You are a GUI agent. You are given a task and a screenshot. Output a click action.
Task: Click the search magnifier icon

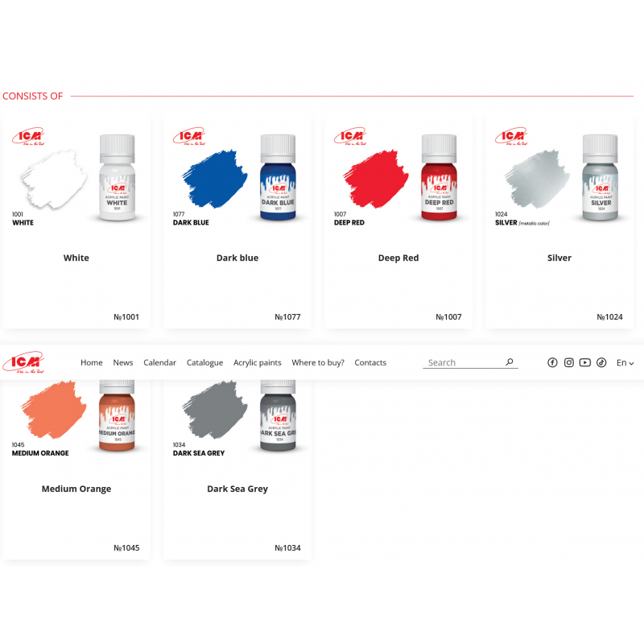[x=510, y=361]
